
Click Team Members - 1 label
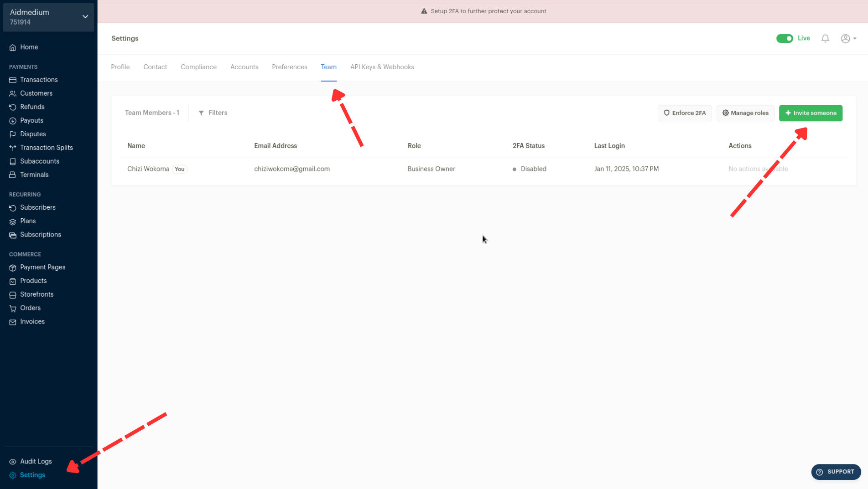(152, 113)
